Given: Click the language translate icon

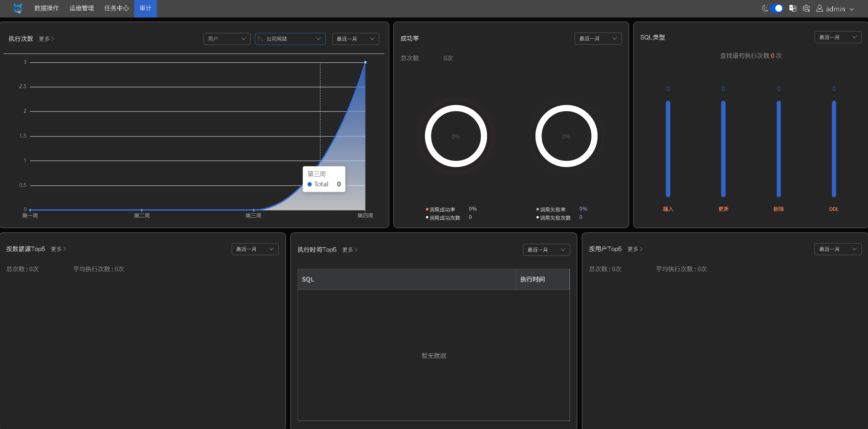Looking at the screenshot, I should [792, 9].
